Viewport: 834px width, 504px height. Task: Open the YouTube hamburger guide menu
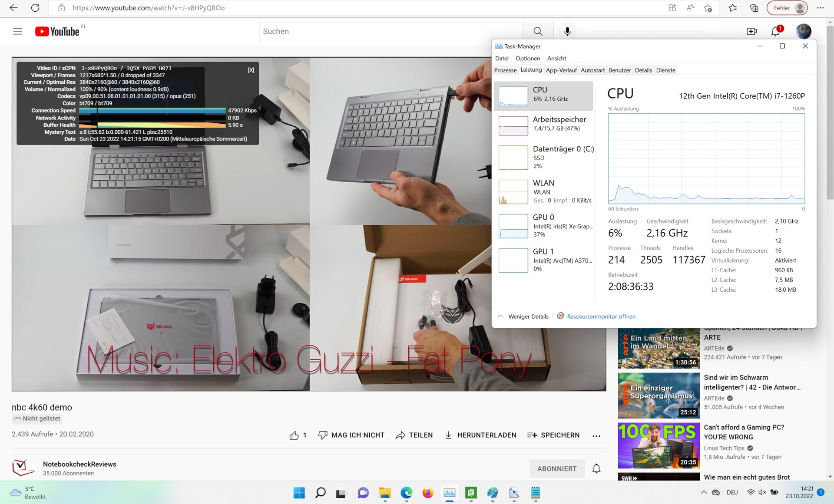click(17, 31)
